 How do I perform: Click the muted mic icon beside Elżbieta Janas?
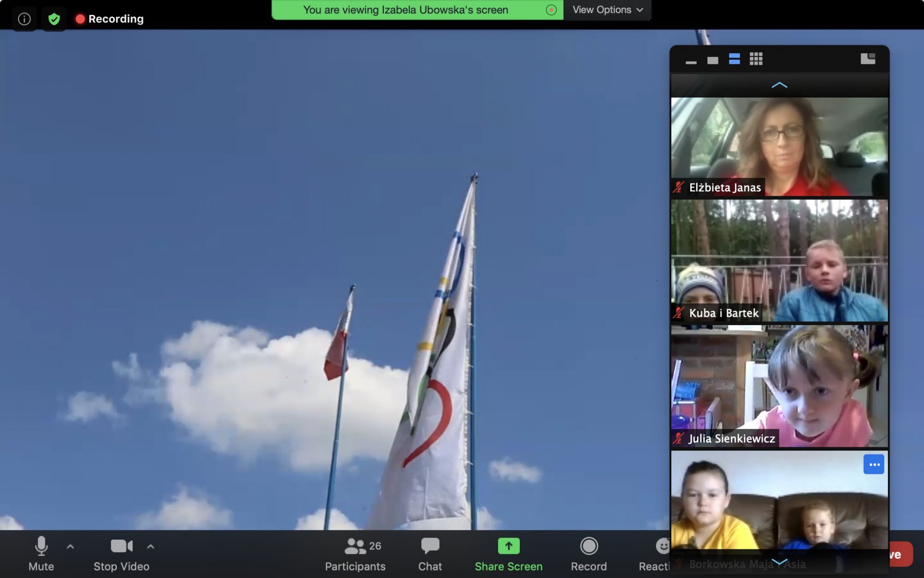coord(678,187)
